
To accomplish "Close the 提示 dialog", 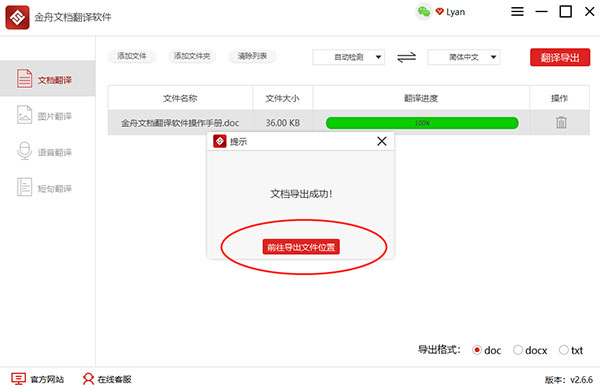I will (382, 141).
